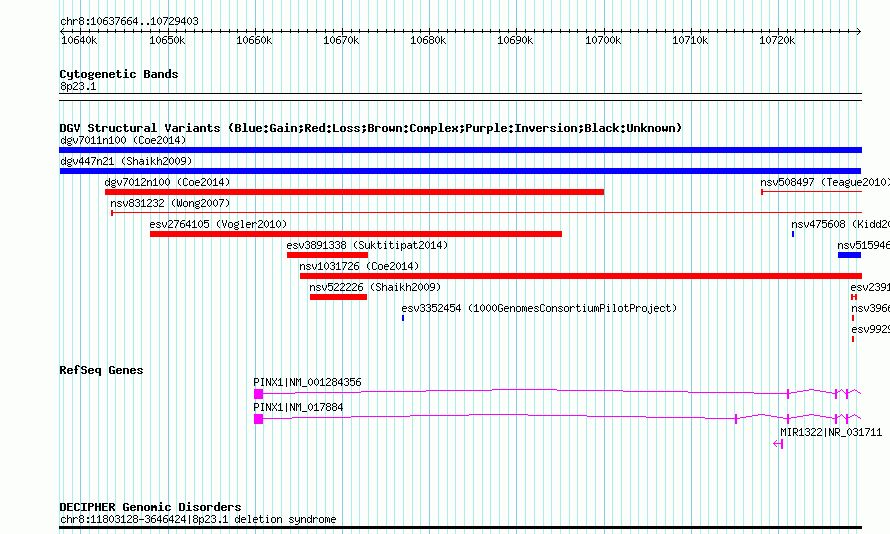Image resolution: width=890 pixels, height=534 pixels.
Task: Open the dgv7012n100 (Coe2014) label
Action: [167, 182]
